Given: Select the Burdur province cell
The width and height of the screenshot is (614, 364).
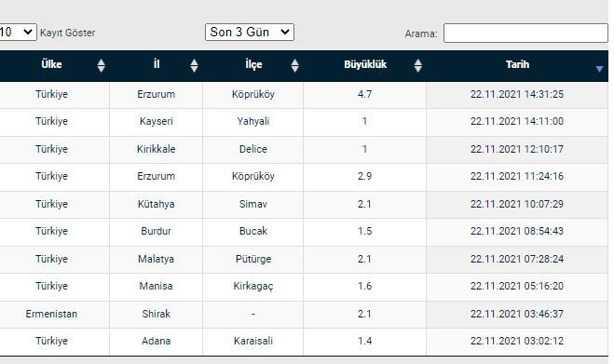Looking at the screenshot, I should 156,231.
